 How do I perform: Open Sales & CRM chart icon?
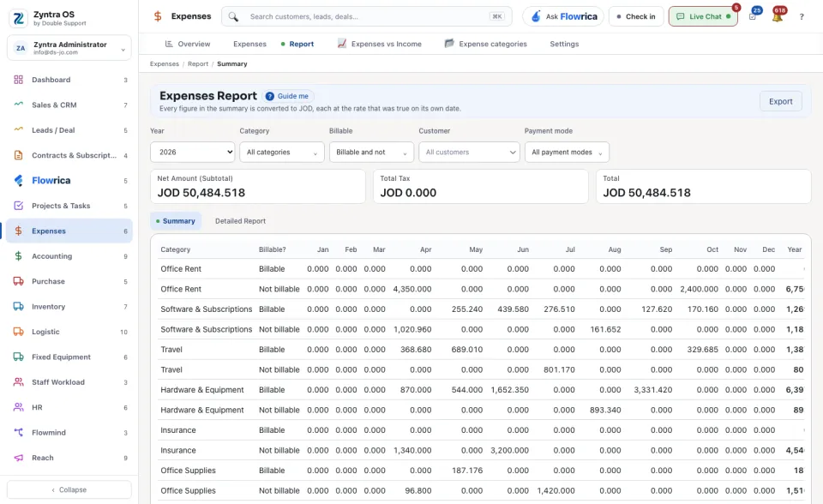click(18, 105)
